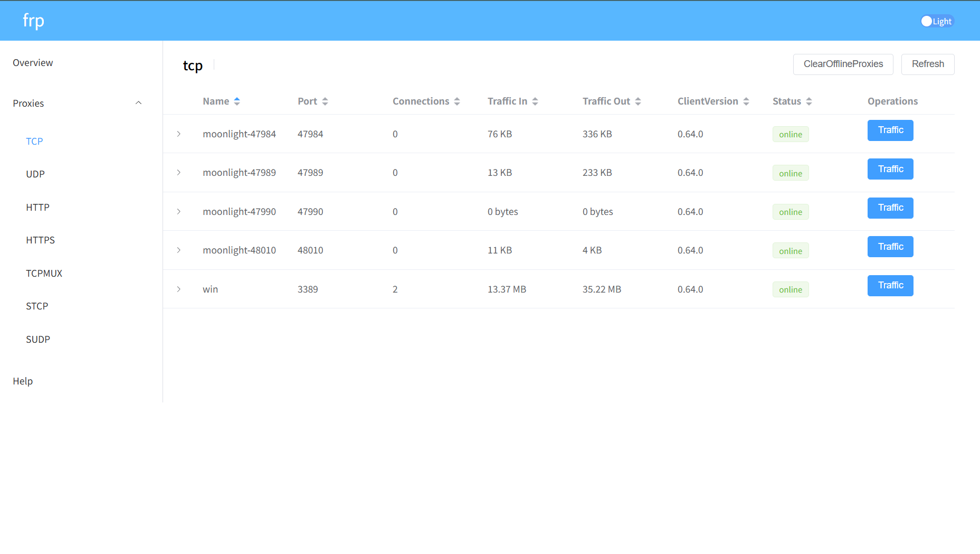Sort by Status column sort icon
Screen dimensions: 980x554
point(809,101)
